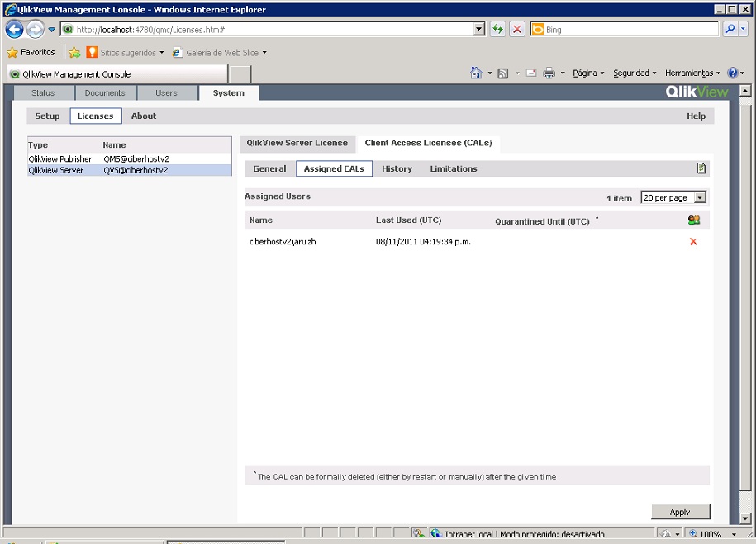Image resolution: width=756 pixels, height=544 pixels.
Task: Click the Apply button
Action: pyautogui.click(x=680, y=512)
